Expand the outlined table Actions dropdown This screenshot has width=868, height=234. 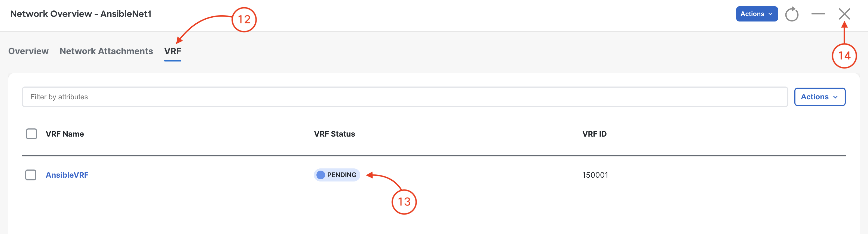point(819,97)
